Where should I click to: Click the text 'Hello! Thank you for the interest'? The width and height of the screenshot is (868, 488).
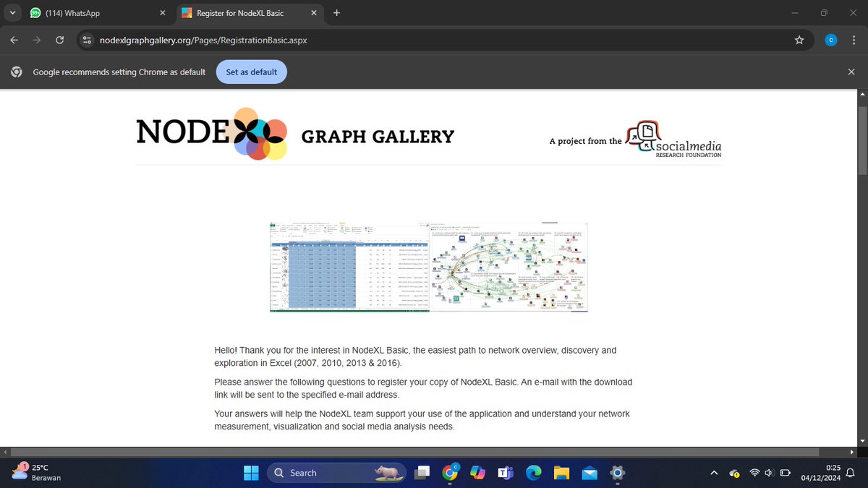tap(281, 350)
